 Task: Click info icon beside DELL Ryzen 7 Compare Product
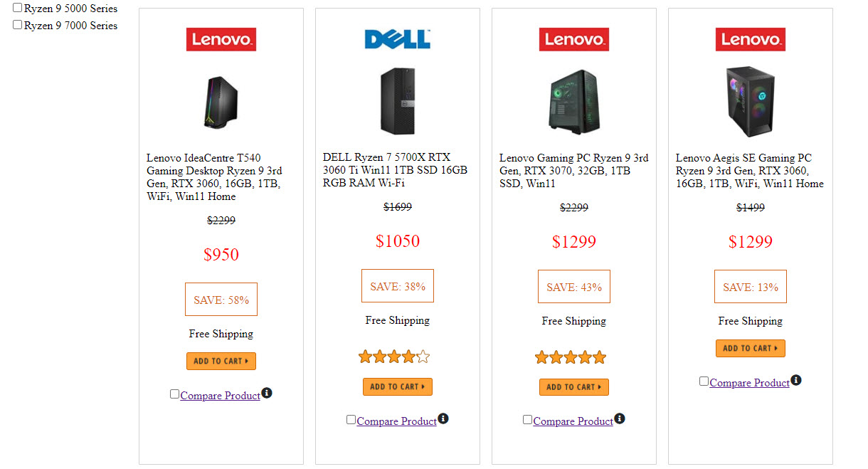(x=443, y=418)
